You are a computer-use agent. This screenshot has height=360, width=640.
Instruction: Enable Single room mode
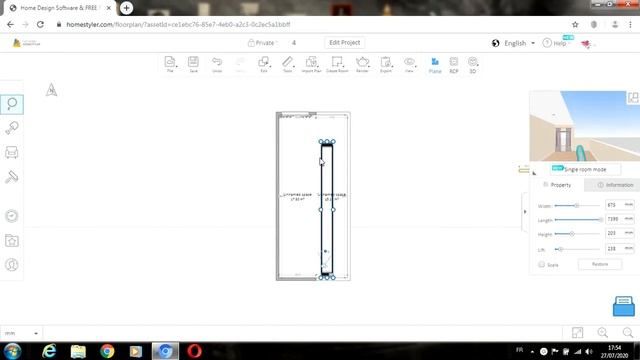tap(585, 169)
